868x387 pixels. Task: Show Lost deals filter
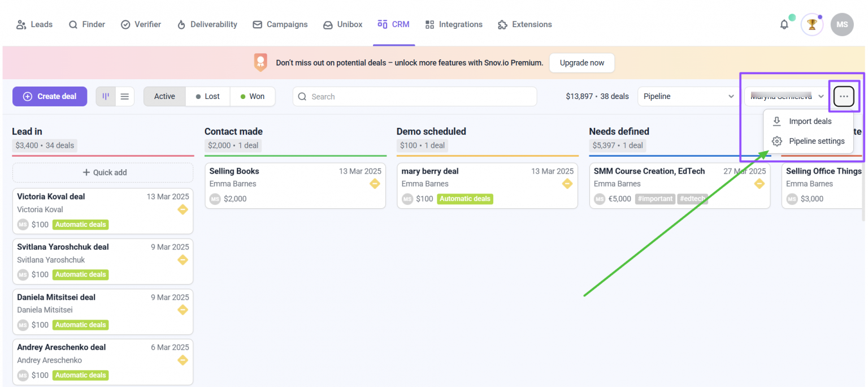click(x=208, y=97)
